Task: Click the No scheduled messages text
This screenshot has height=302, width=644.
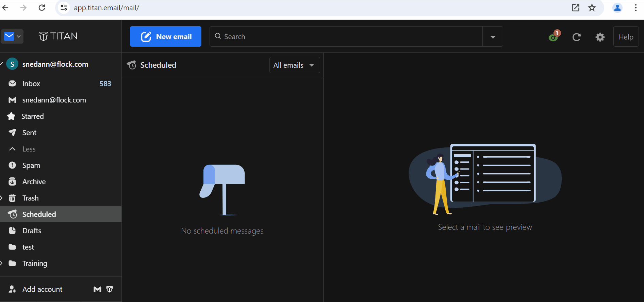Action: [222, 231]
